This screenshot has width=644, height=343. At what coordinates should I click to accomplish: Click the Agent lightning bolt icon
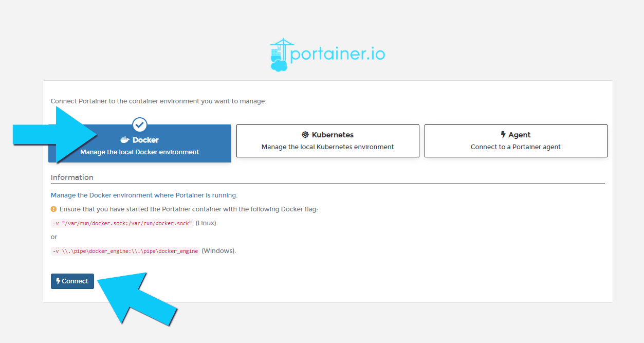tap(503, 135)
